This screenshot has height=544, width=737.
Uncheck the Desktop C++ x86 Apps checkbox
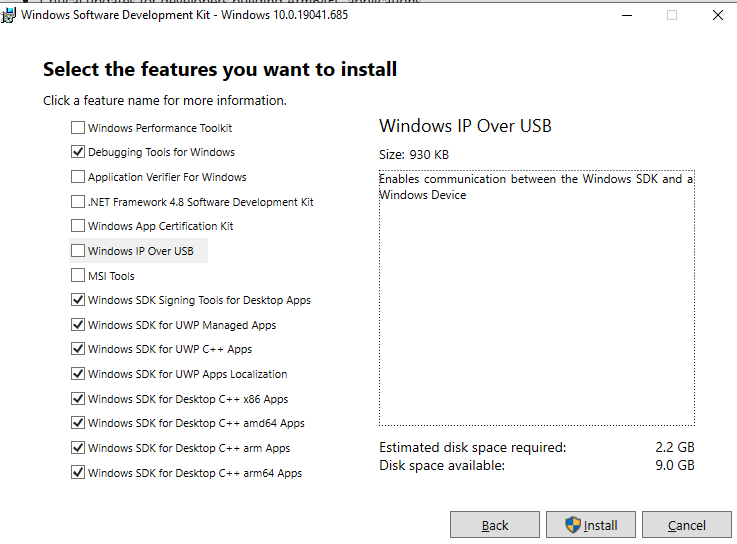tap(78, 399)
